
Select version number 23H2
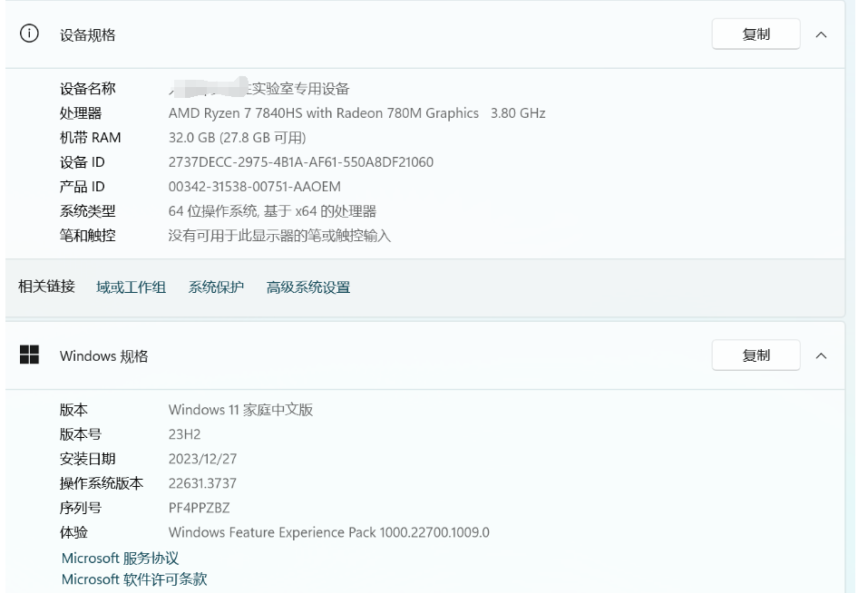pos(184,434)
